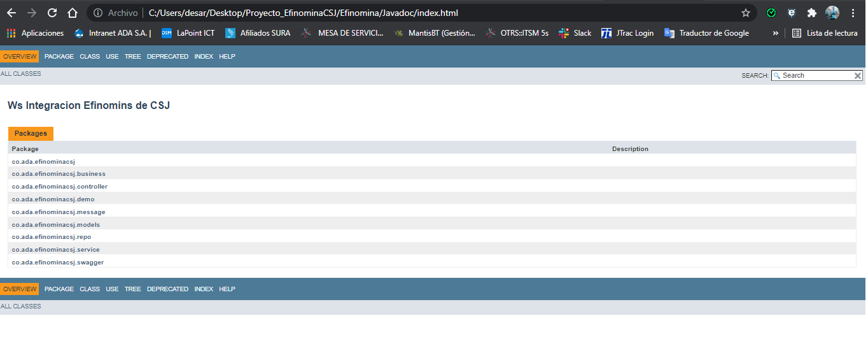Open the top INDEX navigation item
868x339 pixels.
click(204, 57)
